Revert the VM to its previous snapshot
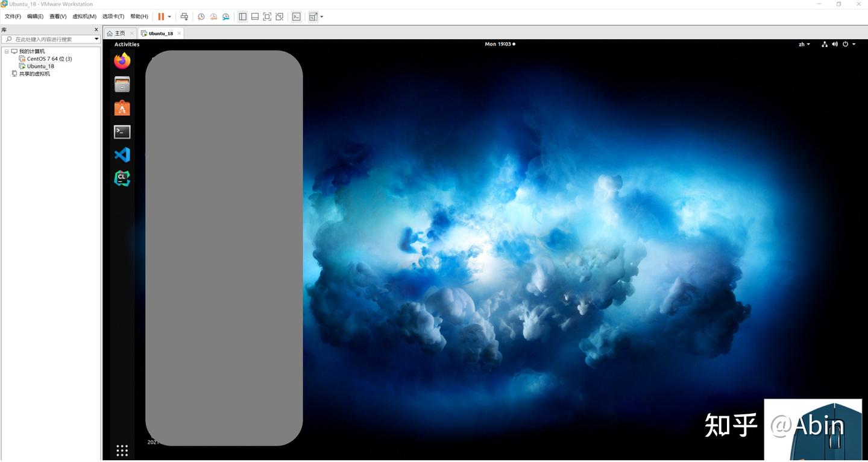The width and height of the screenshot is (868, 462). tap(213, 17)
